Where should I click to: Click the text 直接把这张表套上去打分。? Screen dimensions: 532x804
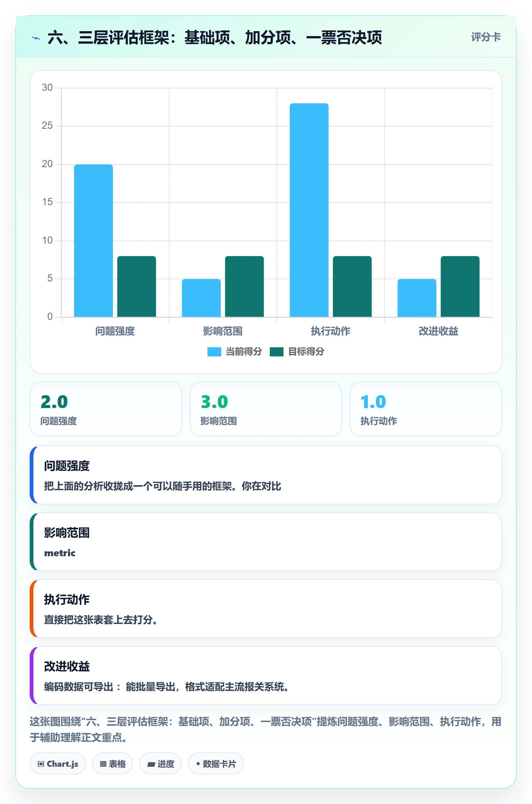point(101,620)
